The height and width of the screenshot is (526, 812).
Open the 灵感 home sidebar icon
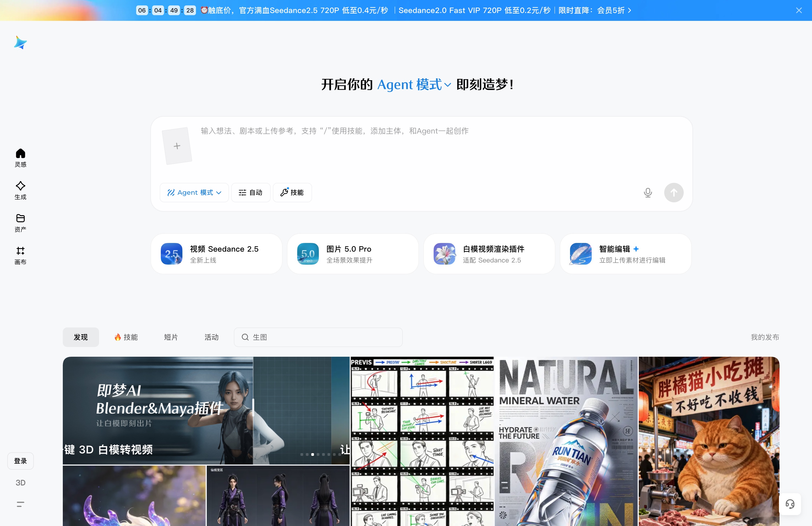tap(21, 158)
